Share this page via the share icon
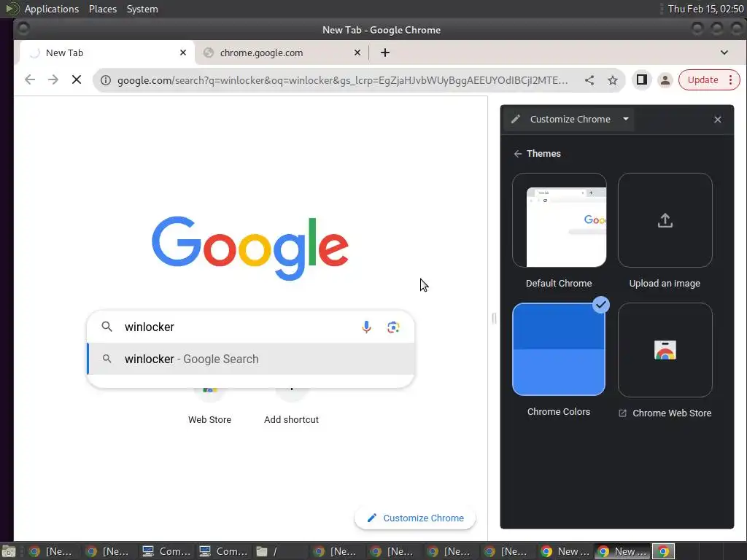This screenshot has width=747, height=560. click(589, 80)
